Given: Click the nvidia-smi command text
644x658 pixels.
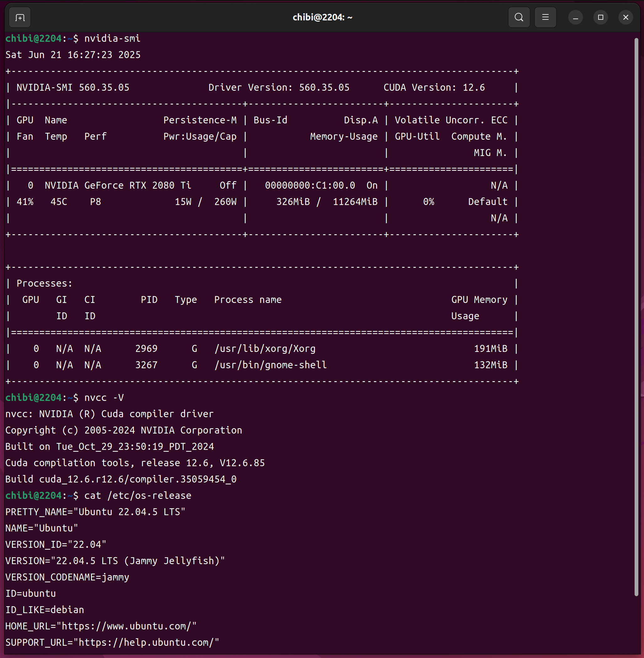Looking at the screenshot, I should pyautogui.click(x=112, y=39).
